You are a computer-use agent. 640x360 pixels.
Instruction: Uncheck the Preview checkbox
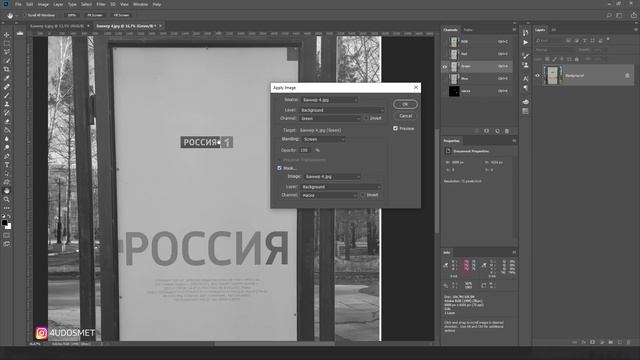pyautogui.click(x=395, y=128)
